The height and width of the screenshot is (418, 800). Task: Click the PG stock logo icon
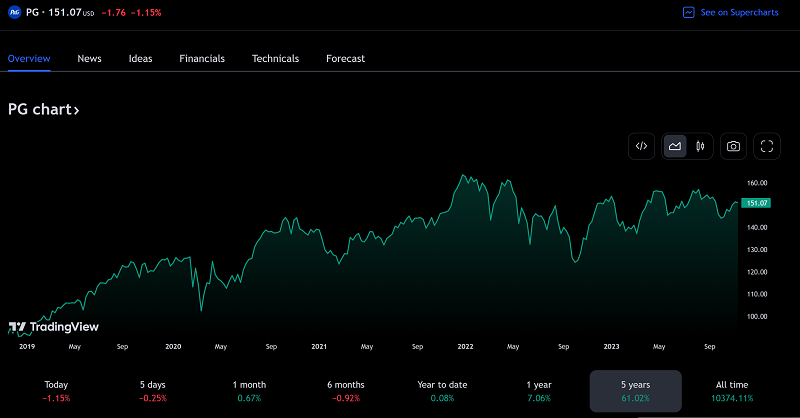(x=15, y=12)
